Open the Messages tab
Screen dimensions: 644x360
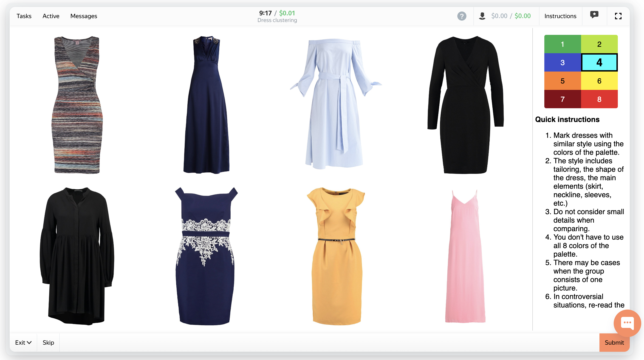(84, 16)
